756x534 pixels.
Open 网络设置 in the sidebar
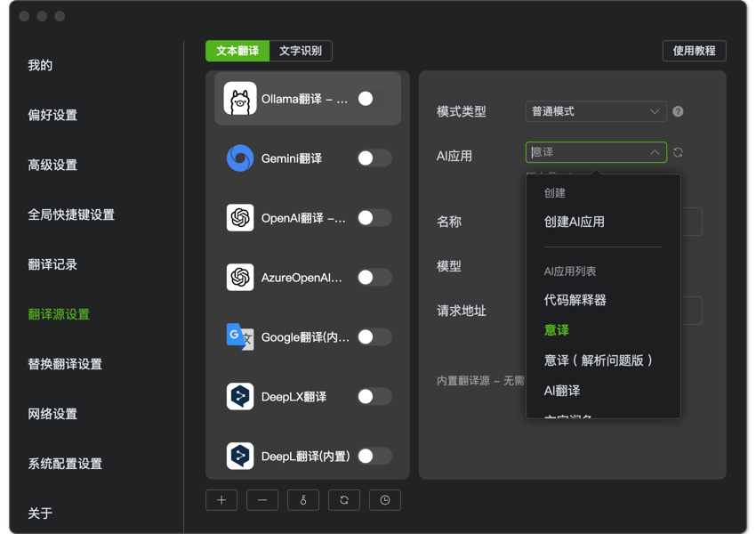click(x=52, y=414)
